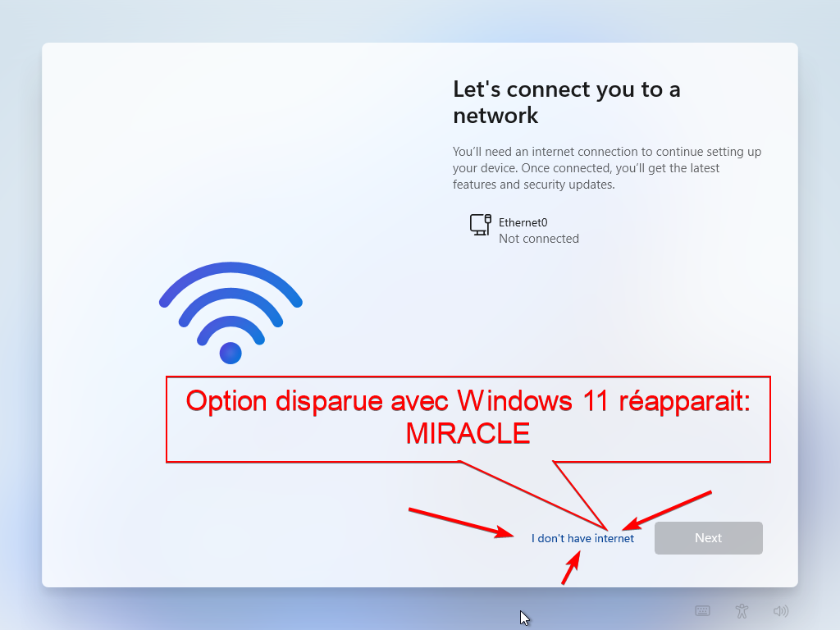Click the word "réapparait:" in annotation
The image size is (840, 630).
click(x=685, y=401)
